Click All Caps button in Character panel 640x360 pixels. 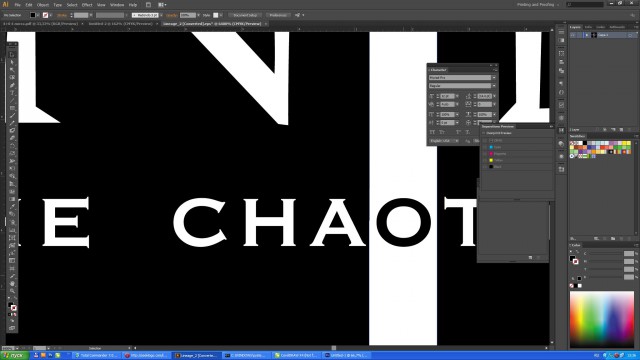click(x=432, y=132)
